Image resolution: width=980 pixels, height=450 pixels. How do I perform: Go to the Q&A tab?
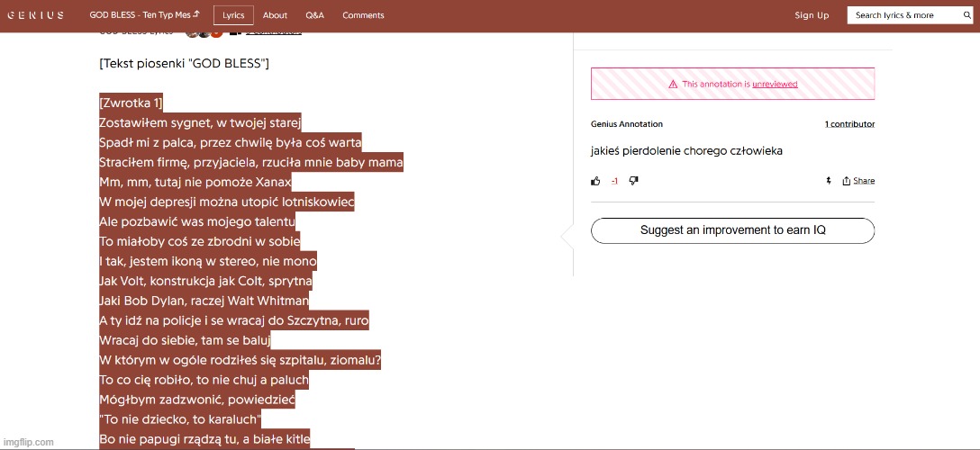coord(315,15)
